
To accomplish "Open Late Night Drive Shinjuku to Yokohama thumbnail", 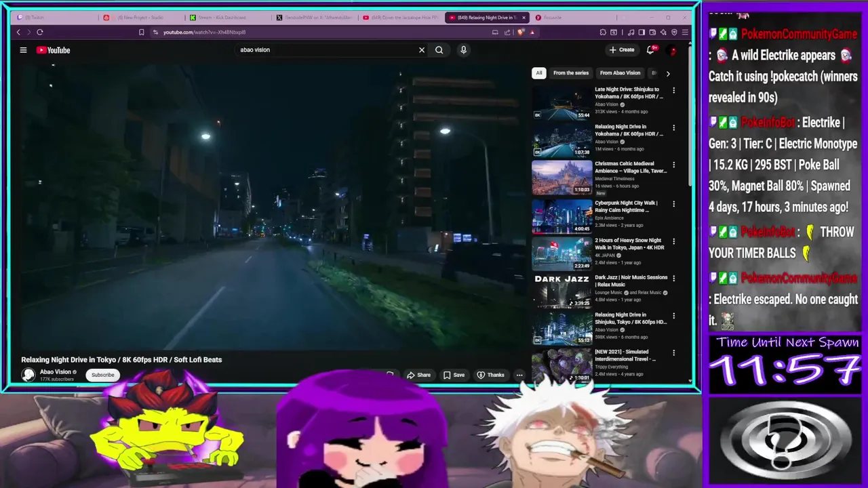I will coord(562,102).
